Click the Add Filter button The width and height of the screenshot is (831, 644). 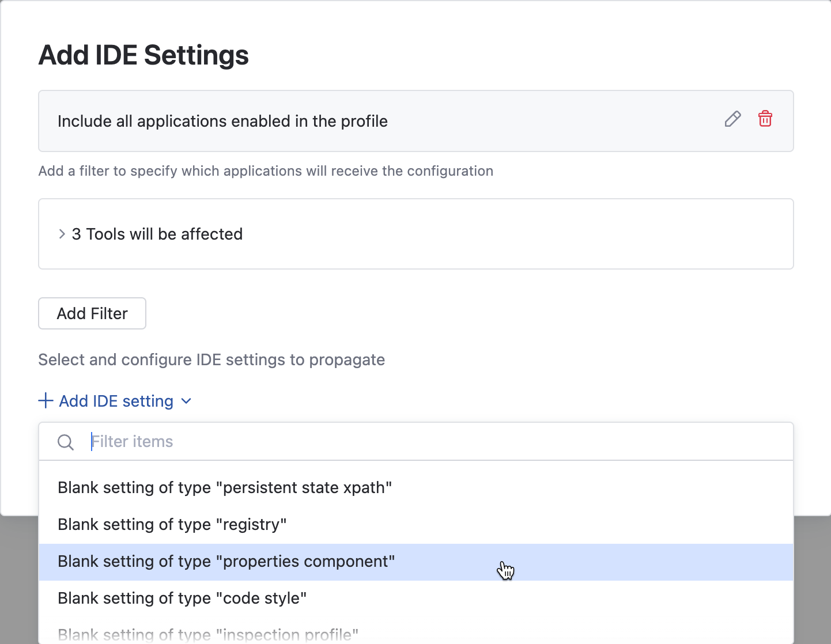[92, 313]
